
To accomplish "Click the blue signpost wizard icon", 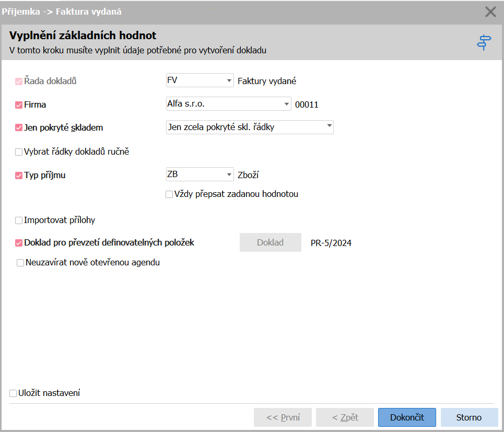I will click(x=484, y=42).
